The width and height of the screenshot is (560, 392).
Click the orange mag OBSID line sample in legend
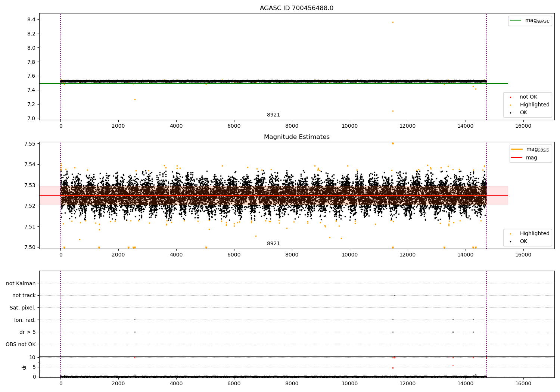tap(517, 149)
